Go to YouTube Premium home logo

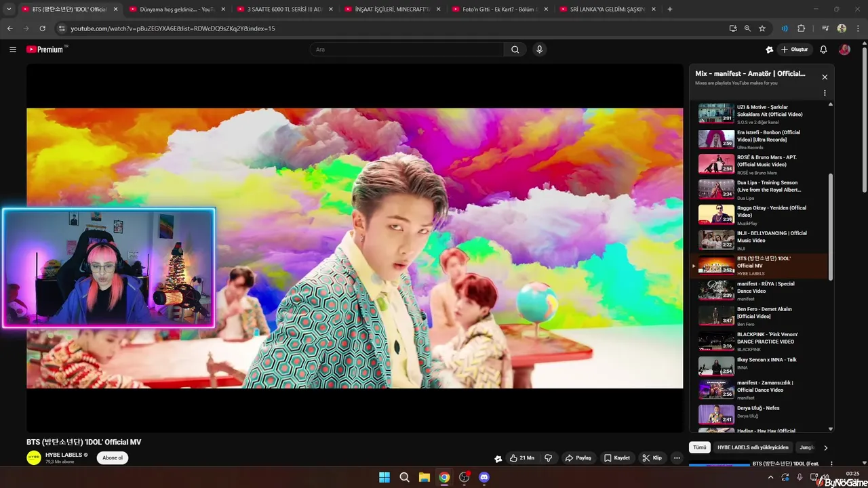(46, 49)
